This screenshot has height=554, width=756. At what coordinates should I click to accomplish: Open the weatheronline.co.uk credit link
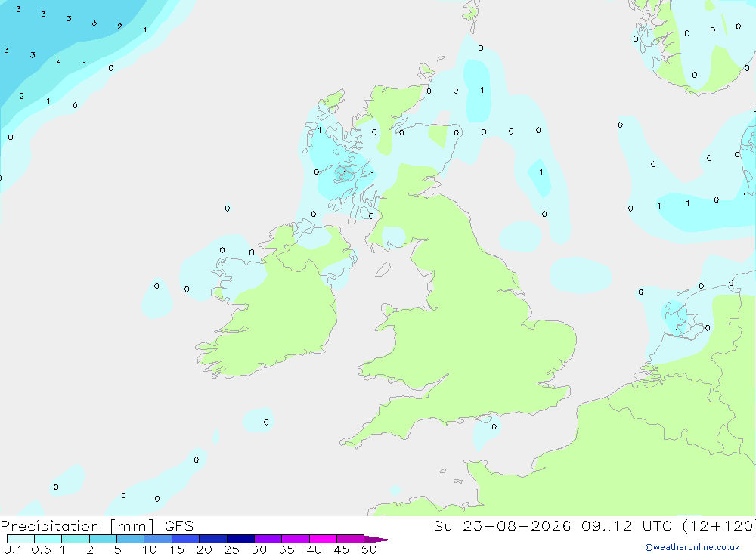pos(692,547)
